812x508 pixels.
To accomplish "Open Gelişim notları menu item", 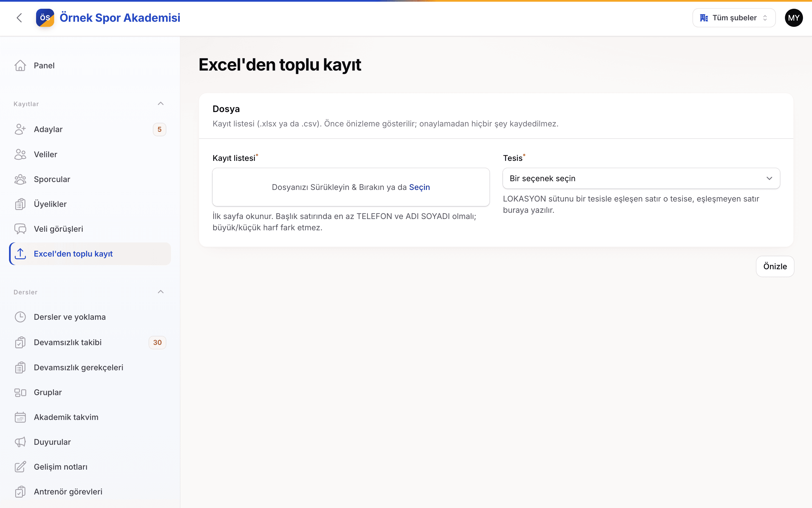I will [90, 467].
